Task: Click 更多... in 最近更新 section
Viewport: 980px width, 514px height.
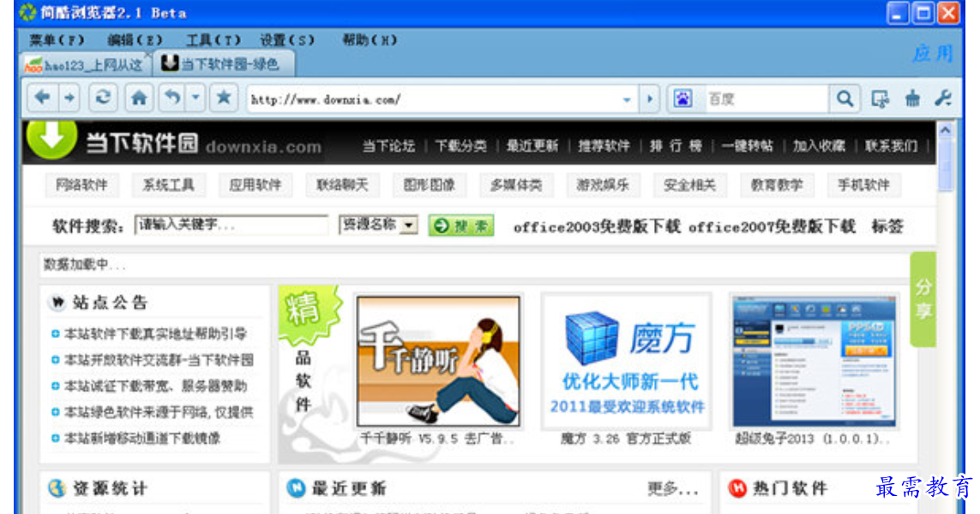Action: click(672, 489)
